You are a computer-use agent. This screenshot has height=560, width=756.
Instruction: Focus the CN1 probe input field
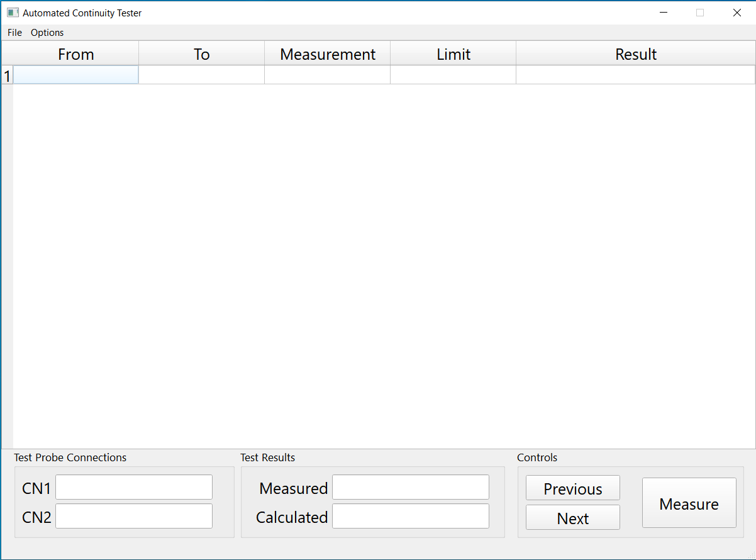pyautogui.click(x=134, y=488)
